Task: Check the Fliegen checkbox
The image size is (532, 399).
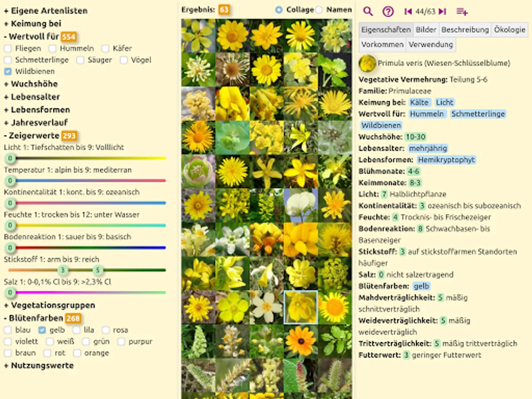Action: pyautogui.click(x=8, y=48)
